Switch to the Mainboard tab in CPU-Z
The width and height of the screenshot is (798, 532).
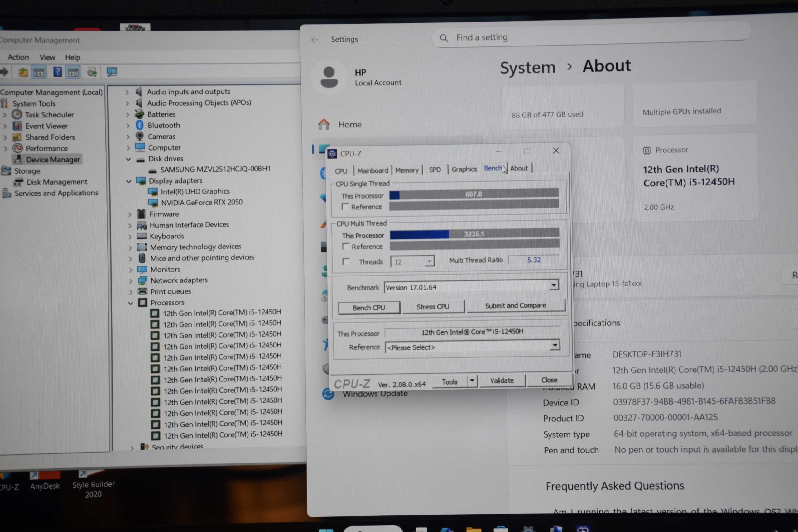(x=373, y=170)
